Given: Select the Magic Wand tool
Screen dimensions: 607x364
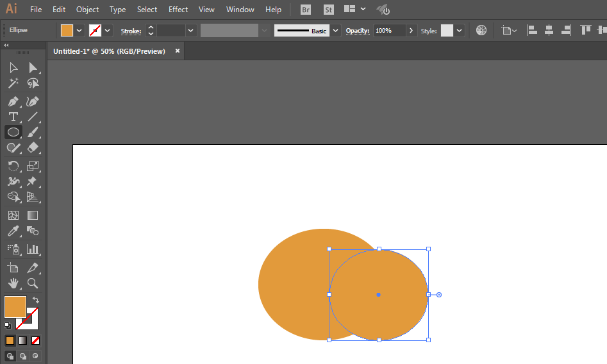Looking at the screenshot, I should (13, 83).
